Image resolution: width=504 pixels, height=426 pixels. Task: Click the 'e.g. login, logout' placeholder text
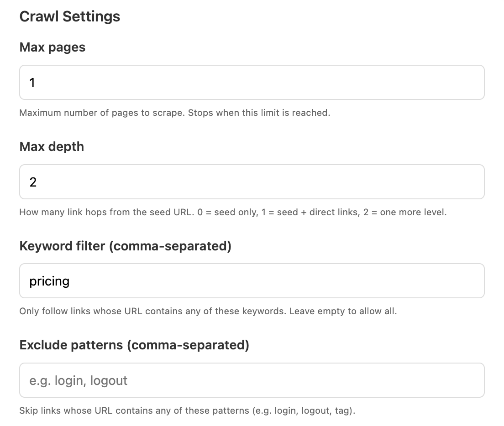78,381
